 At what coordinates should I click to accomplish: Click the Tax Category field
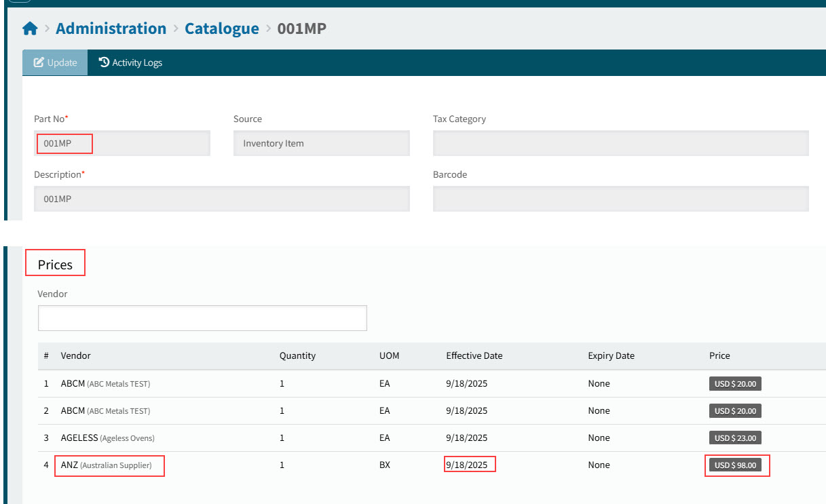coord(620,143)
